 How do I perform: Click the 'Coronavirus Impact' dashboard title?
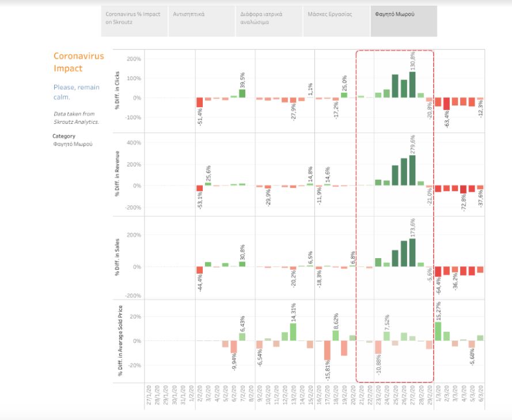pyautogui.click(x=78, y=62)
